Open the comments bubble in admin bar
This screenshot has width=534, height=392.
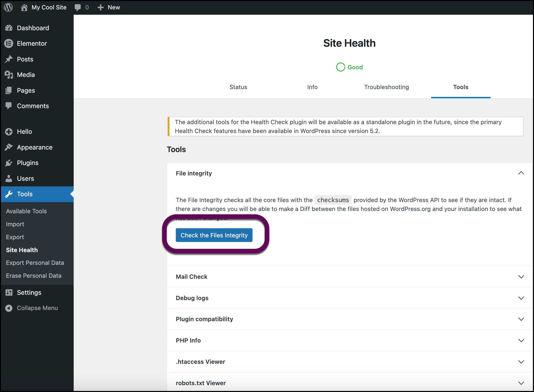(78, 7)
